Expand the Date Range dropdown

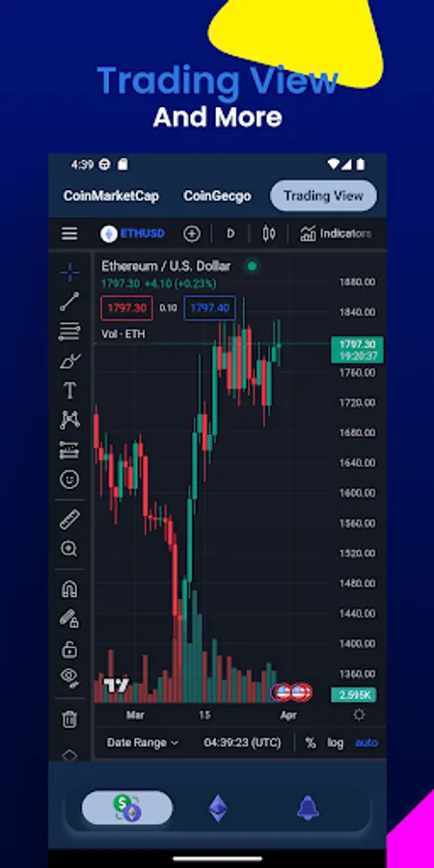143,743
